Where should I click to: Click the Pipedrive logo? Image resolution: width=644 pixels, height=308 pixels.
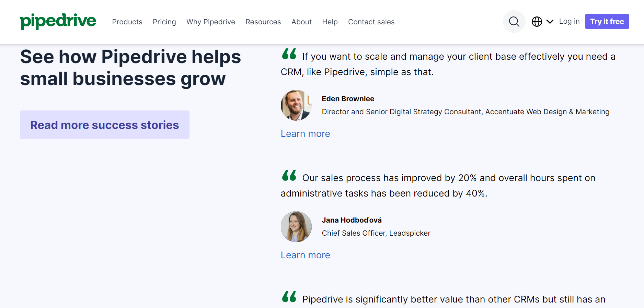(58, 21)
